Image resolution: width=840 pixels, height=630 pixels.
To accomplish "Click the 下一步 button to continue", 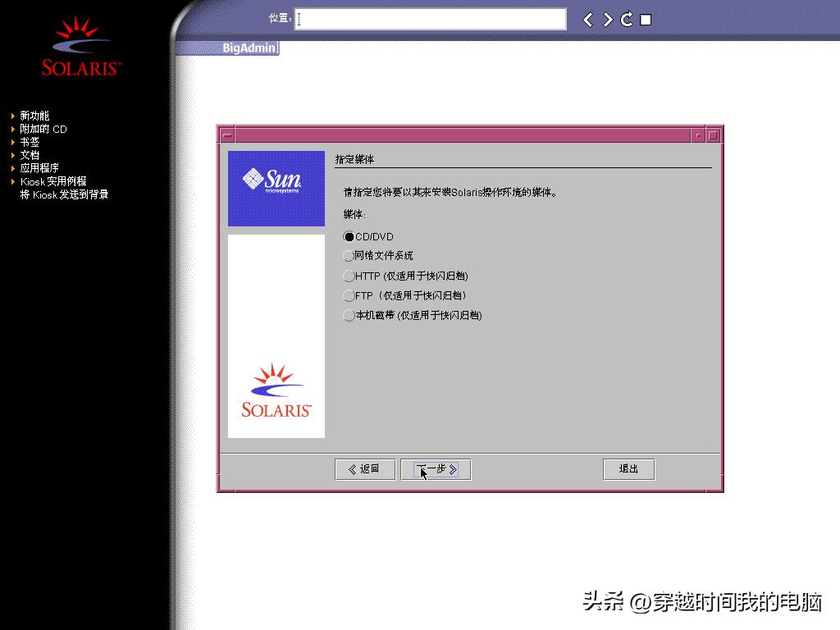I will click(x=435, y=469).
